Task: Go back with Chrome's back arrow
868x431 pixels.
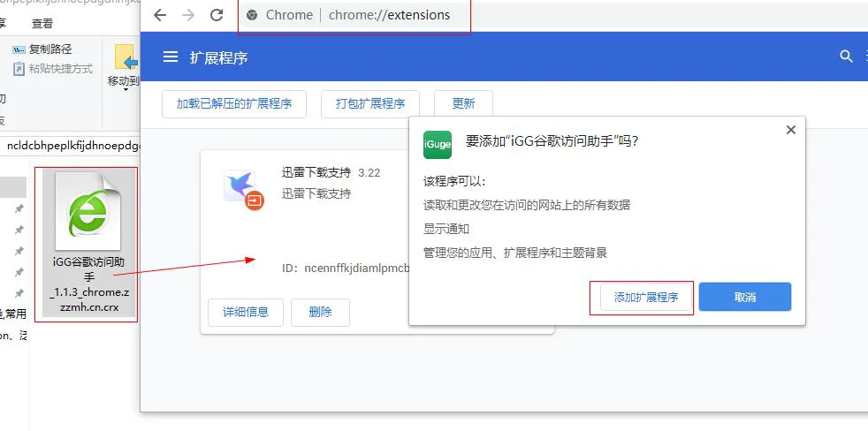Action: click(160, 15)
